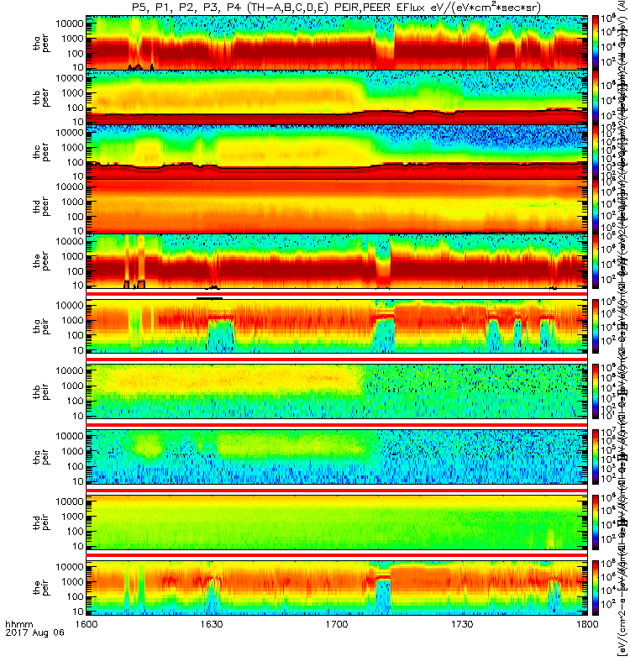The image size is (630, 672).
Task: Select the color bar beside thb peer panel
Action: (x=596, y=97)
